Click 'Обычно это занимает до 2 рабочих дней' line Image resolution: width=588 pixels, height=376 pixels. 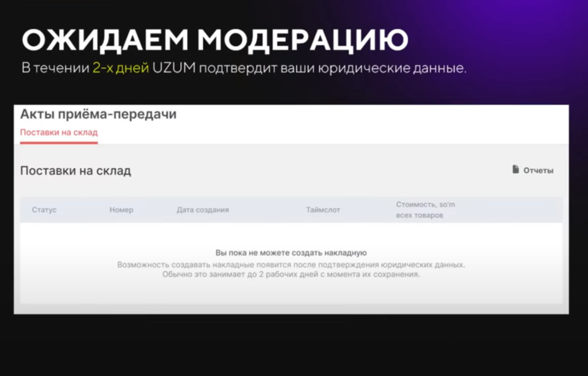[x=291, y=274]
